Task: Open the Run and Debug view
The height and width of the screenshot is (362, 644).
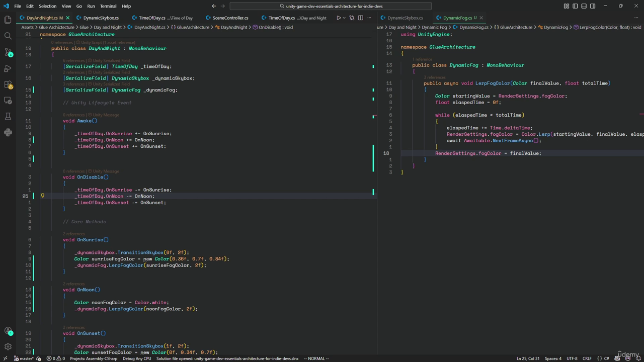Action: [x=8, y=68]
